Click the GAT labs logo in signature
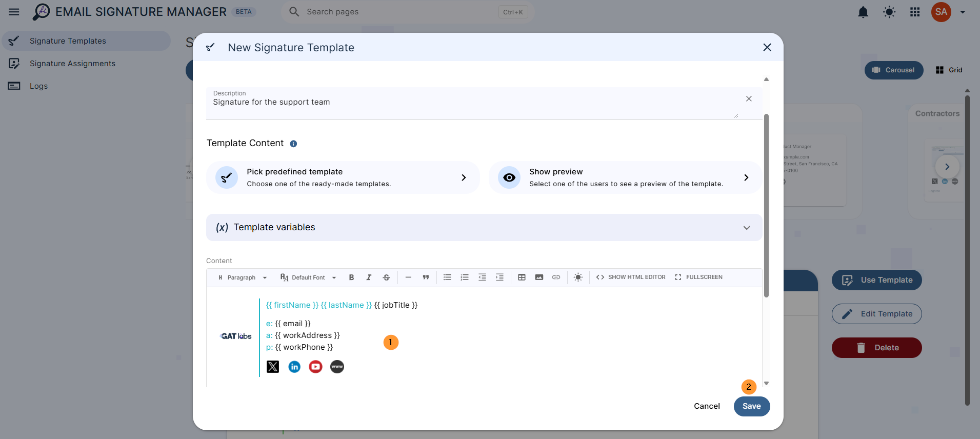 coord(236,336)
